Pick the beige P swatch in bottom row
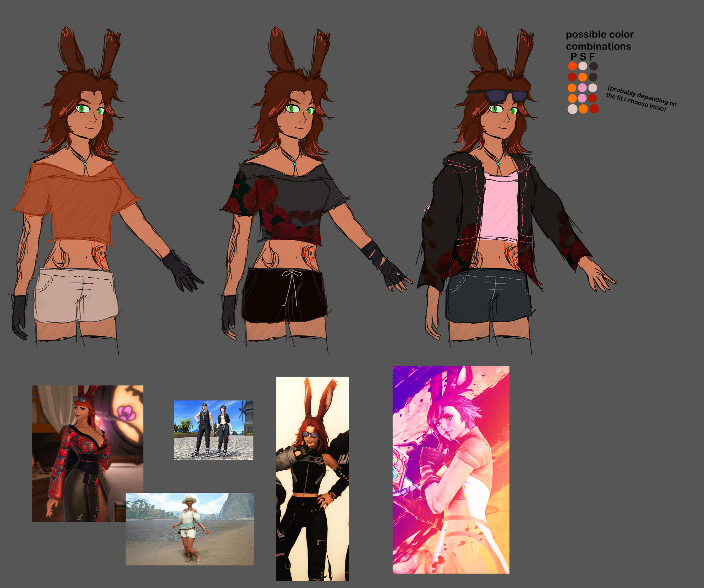 pyautogui.click(x=573, y=109)
